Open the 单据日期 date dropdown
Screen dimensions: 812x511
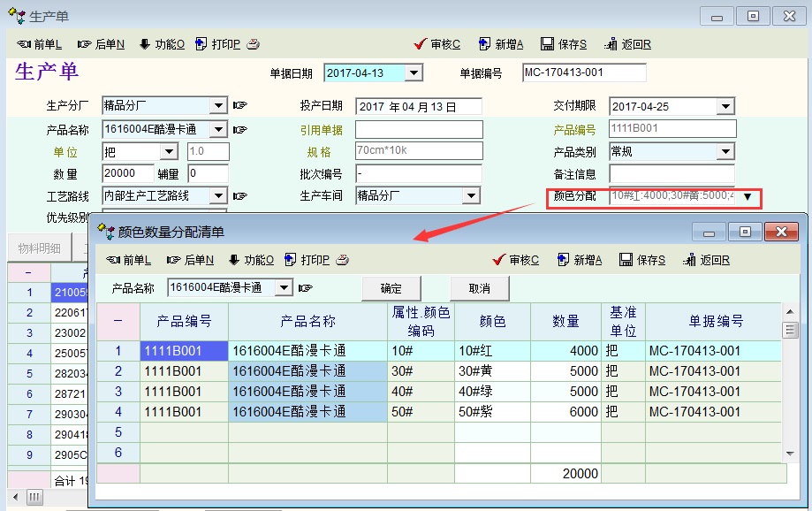(414, 73)
